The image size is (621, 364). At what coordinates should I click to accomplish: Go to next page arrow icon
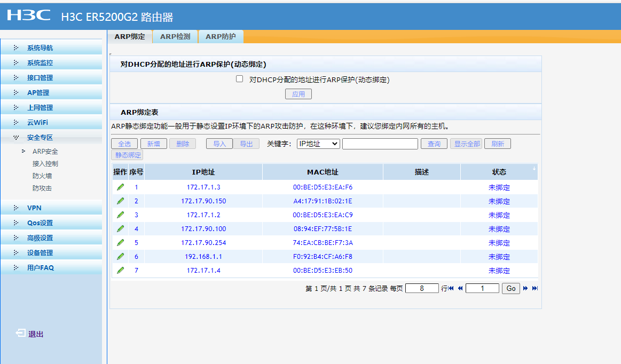click(525, 288)
